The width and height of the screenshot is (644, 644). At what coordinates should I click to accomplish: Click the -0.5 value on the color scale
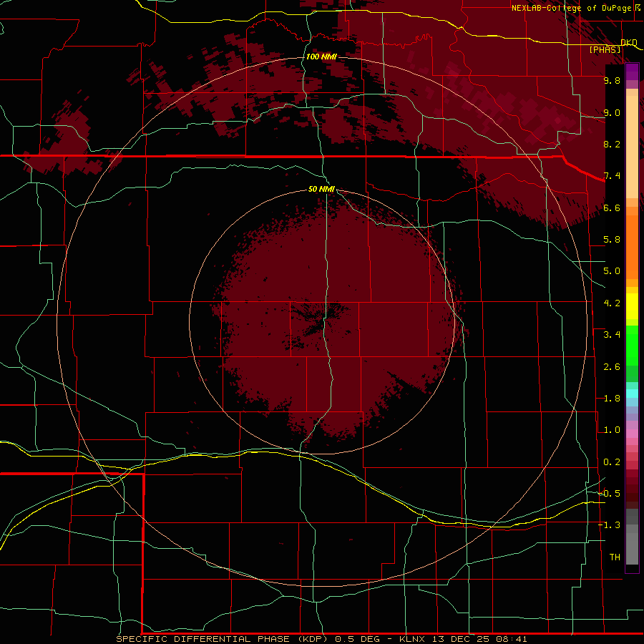(x=610, y=494)
